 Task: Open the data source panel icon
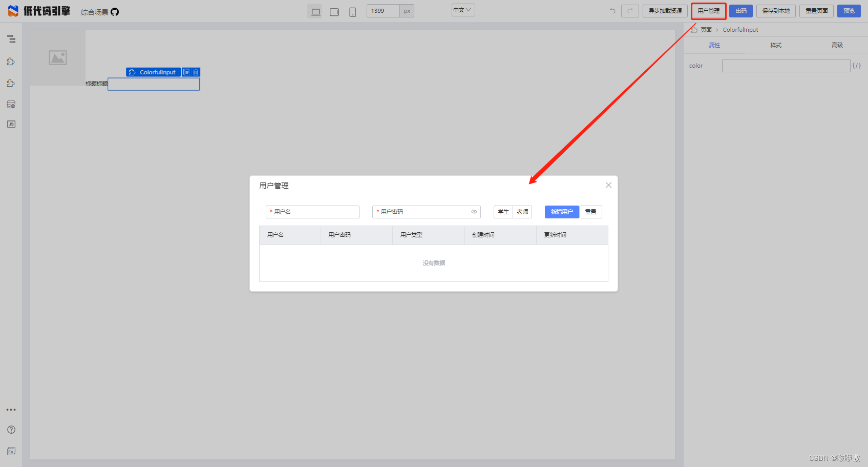point(11,104)
